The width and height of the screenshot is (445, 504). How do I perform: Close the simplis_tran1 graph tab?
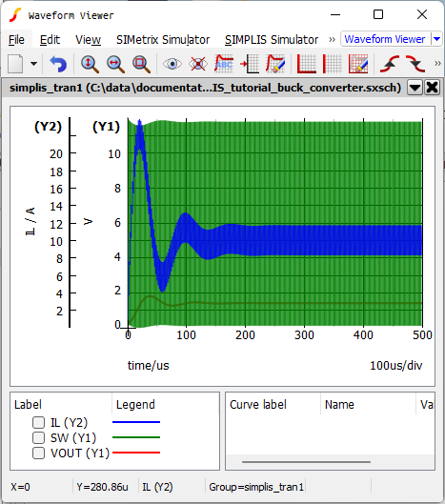point(433,88)
